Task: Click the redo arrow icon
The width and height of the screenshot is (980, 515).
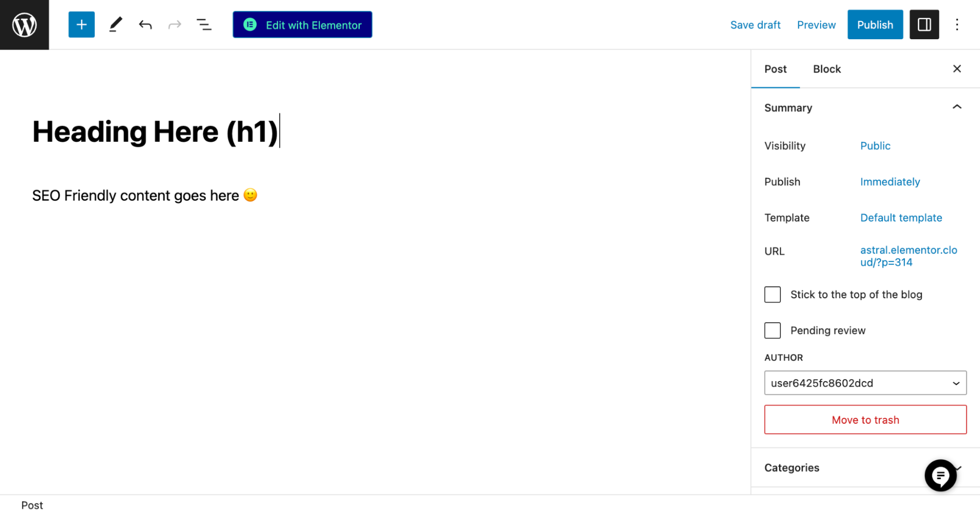Action: [175, 25]
